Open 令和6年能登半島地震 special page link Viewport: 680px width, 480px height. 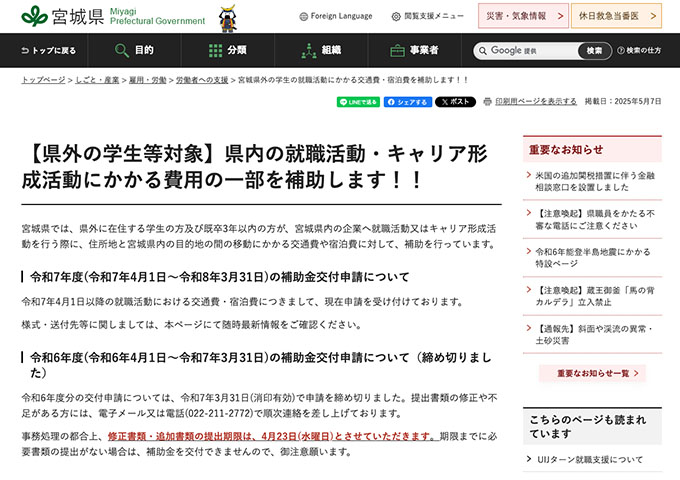click(x=592, y=258)
